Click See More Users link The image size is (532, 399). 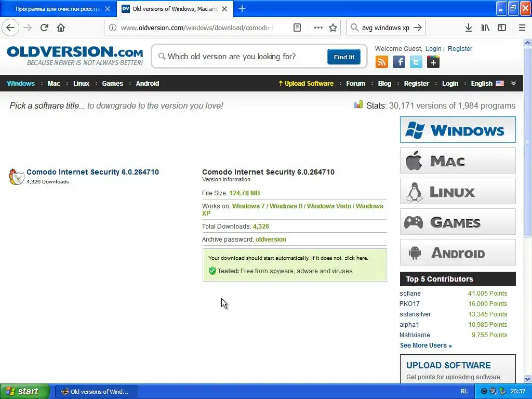point(426,345)
